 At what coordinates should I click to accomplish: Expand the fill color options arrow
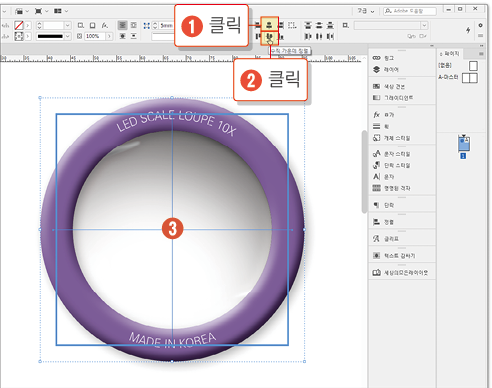28,25
